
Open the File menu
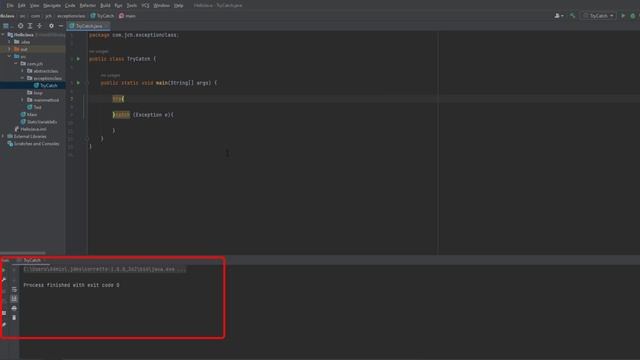[x=10, y=6]
